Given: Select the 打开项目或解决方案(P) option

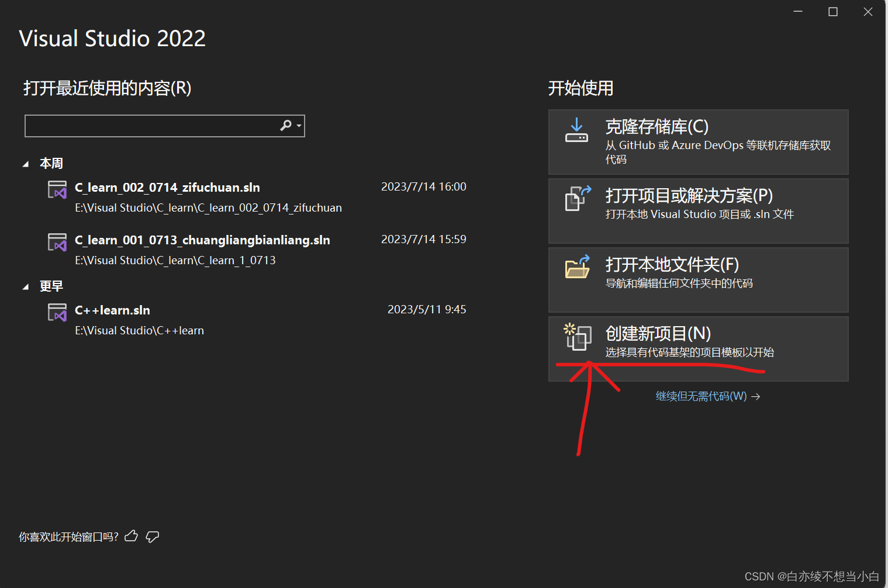Looking at the screenshot, I should click(x=698, y=210).
